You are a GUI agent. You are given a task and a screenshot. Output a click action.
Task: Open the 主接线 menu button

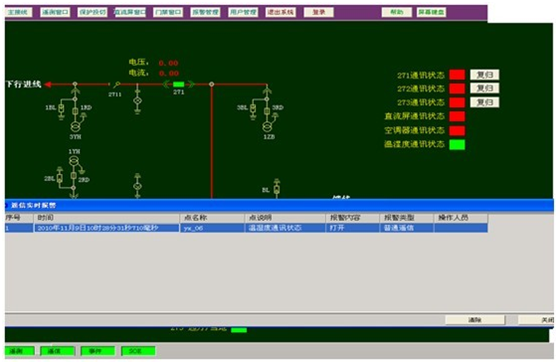(18, 12)
